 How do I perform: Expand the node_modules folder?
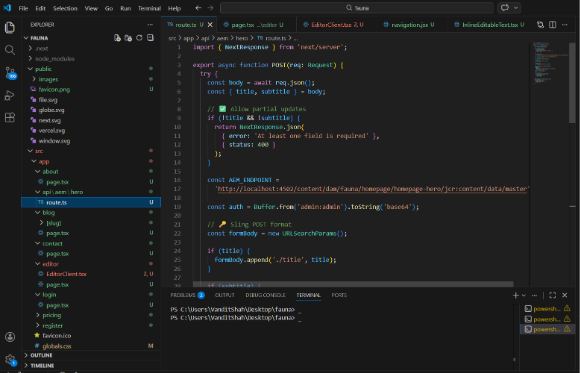pyautogui.click(x=30, y=58)
